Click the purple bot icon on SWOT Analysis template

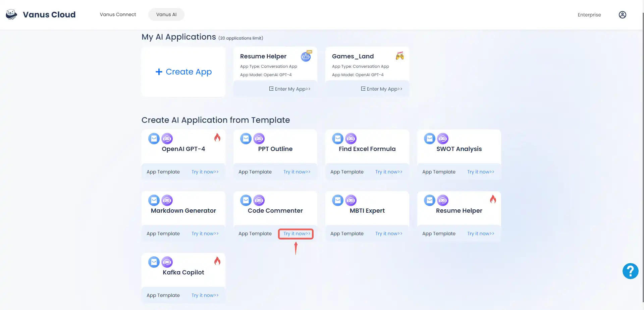pos(443,139)
